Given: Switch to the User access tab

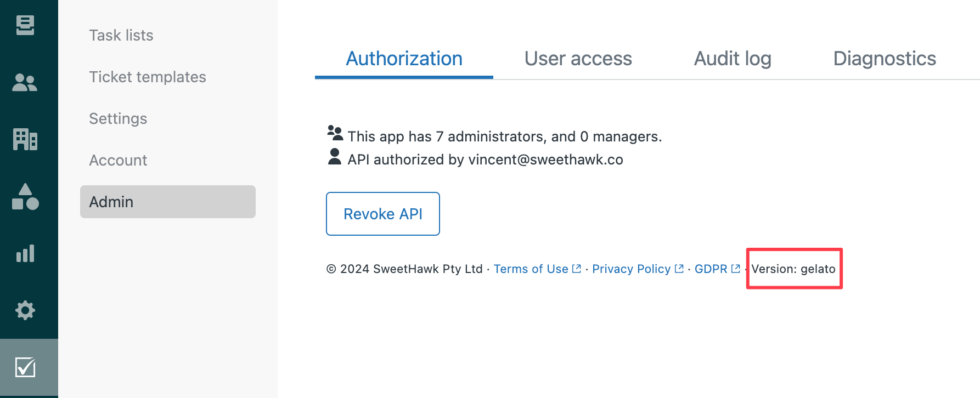Looking at the screenshot, I should pyautogui.click(x=578, y=59).
